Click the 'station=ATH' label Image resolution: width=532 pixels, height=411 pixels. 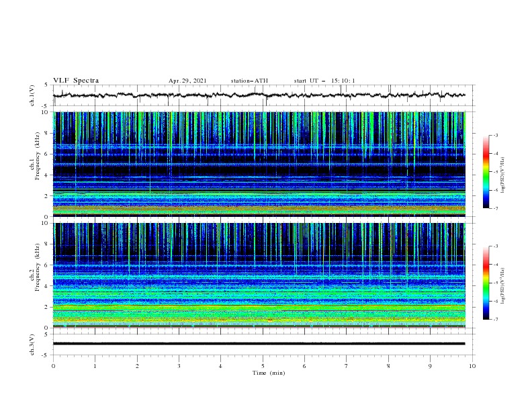click(249, 81)
